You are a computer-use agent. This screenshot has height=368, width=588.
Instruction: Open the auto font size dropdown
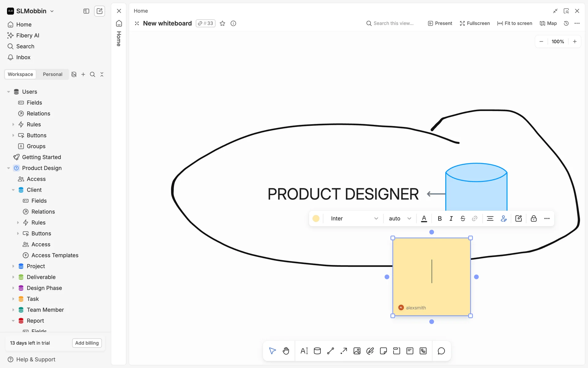[400, 218]
